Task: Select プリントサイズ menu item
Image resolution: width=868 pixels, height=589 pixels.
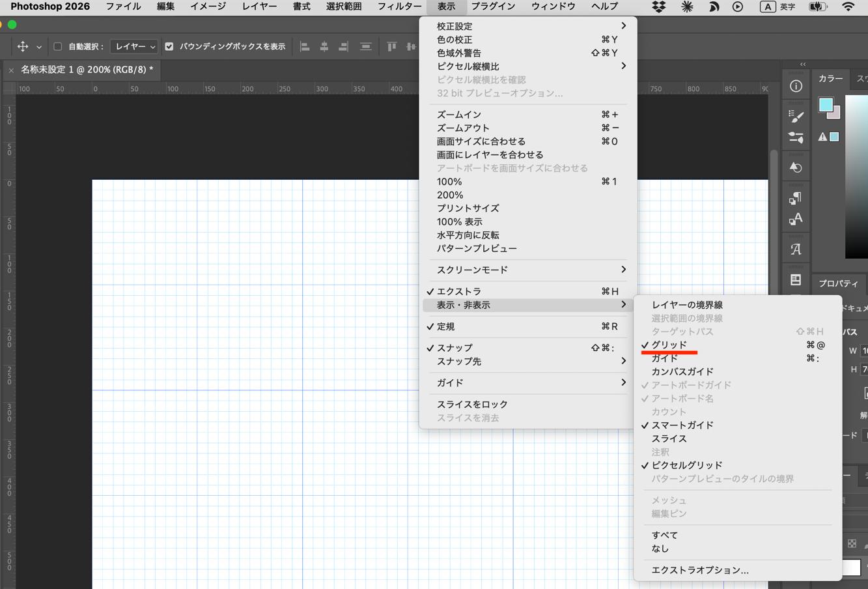Action: [x=527, y=208]
